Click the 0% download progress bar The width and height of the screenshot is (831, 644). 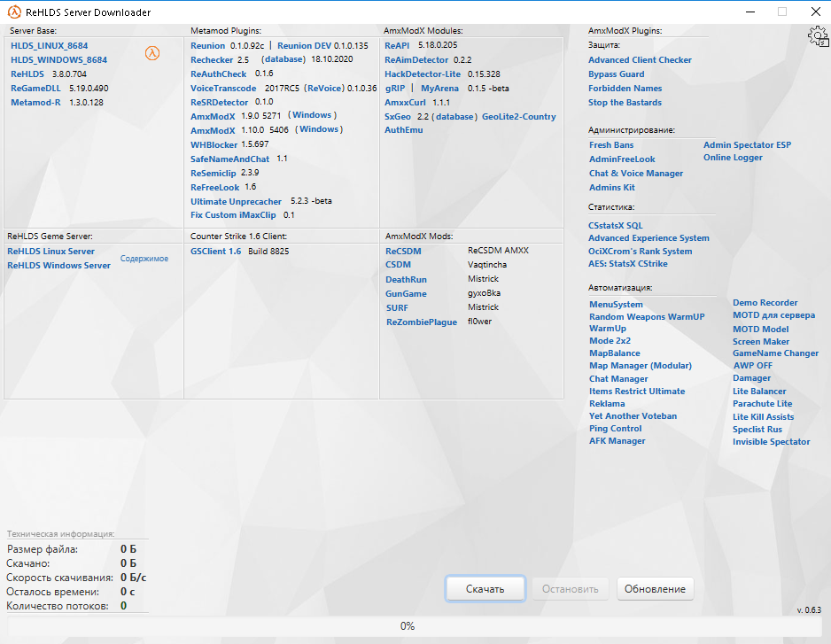[415, 626]
